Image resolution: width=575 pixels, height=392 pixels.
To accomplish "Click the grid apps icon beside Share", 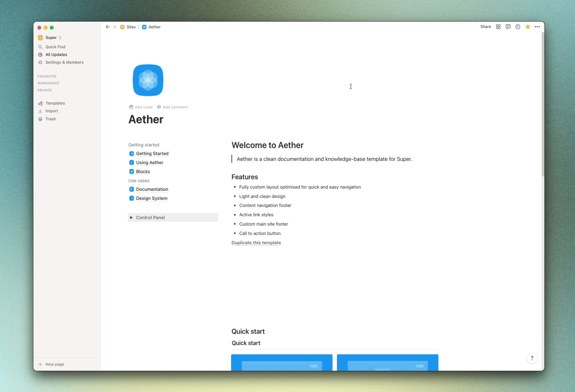I will click(x=498, y=27).
